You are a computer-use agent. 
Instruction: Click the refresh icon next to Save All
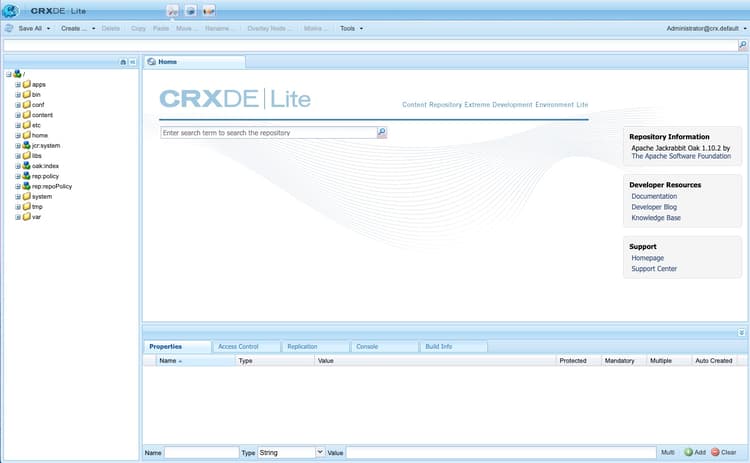[x=9, y=28]
